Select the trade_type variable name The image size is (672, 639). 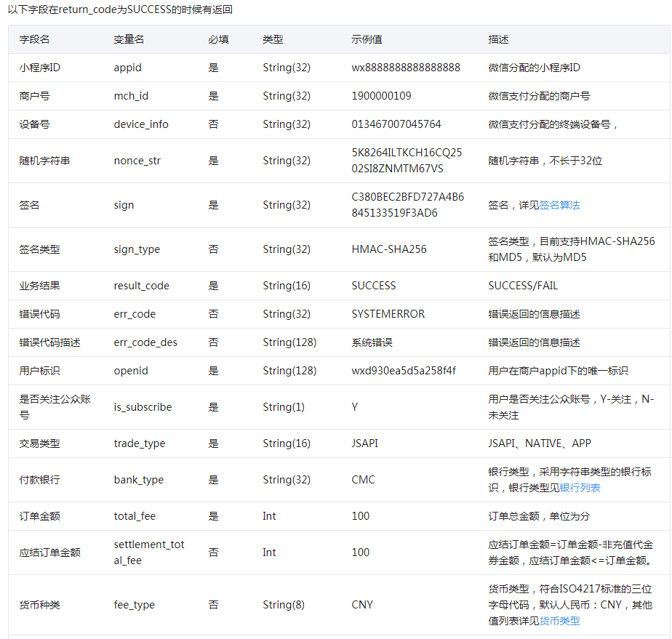[140, 443]
